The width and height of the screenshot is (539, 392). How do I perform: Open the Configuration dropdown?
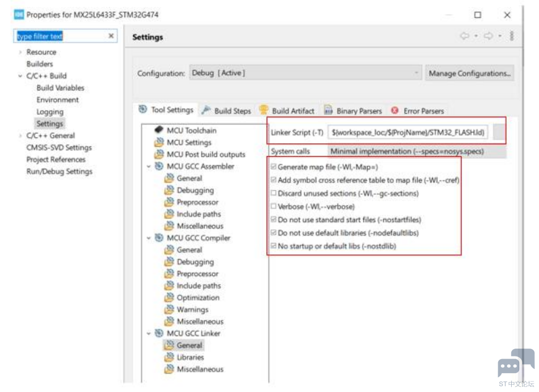coord(305,73)
